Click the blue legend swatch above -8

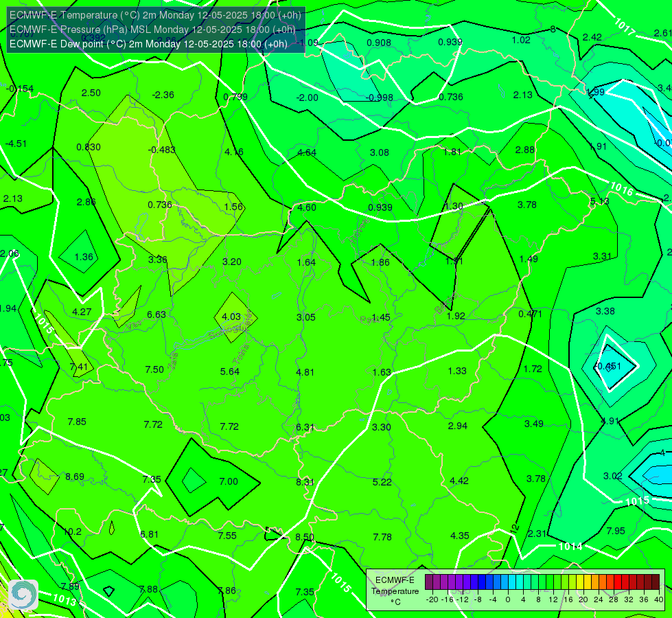(482, 582)
